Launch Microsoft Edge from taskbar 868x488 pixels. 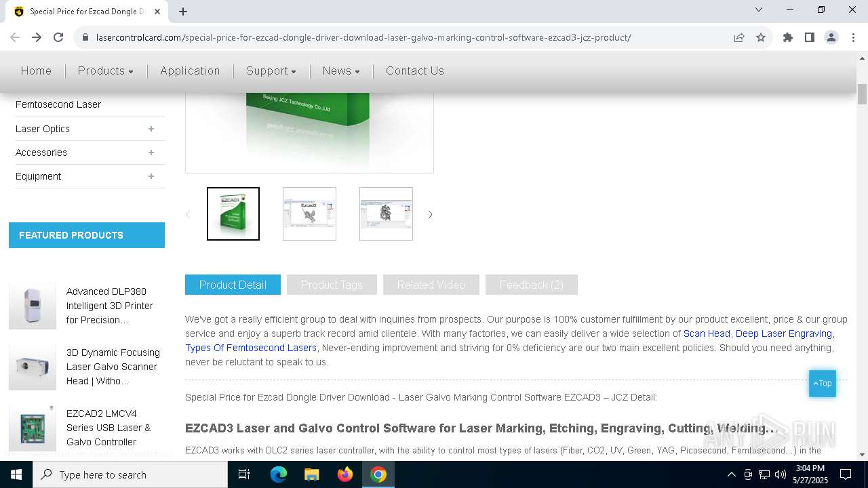279,474
